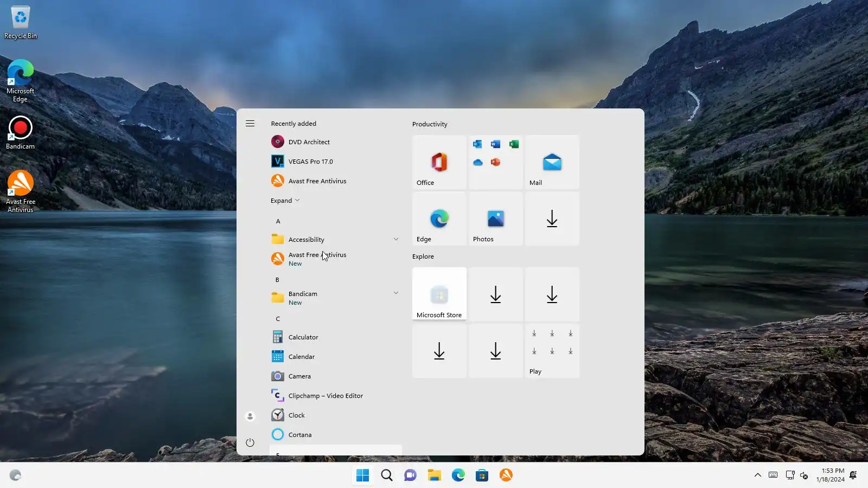Viewport: 868px width, 488px height.
Task: Open the user account button in Start
Action: coord(250,416)
